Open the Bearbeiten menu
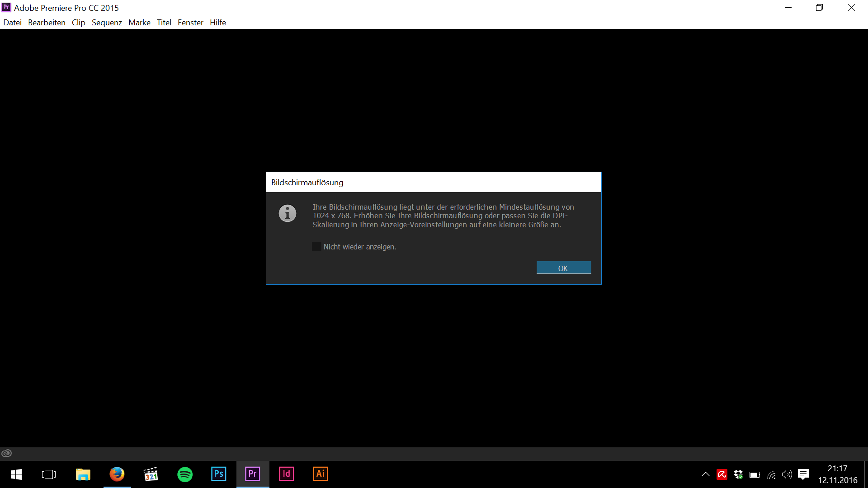868x488 pixels. point(47,23)
